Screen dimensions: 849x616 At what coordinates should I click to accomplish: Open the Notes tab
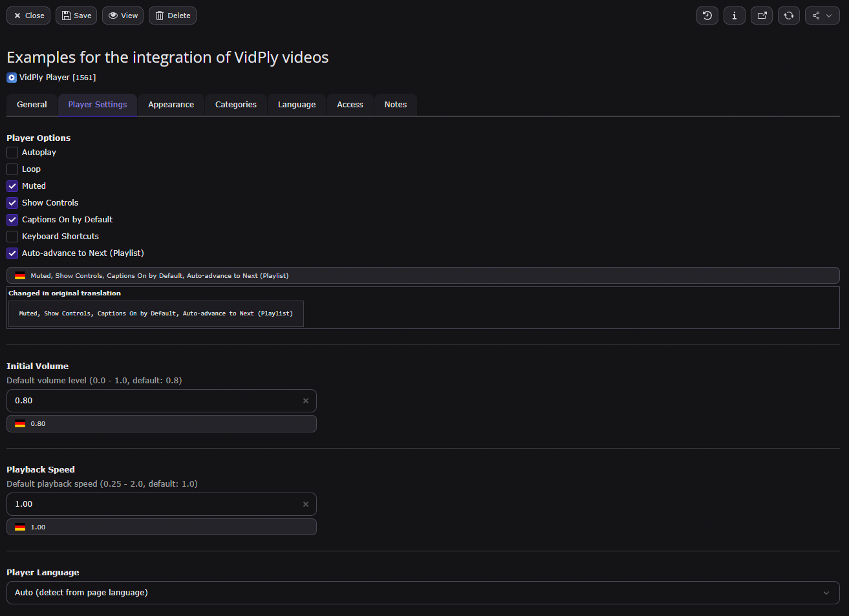(396, 105)
